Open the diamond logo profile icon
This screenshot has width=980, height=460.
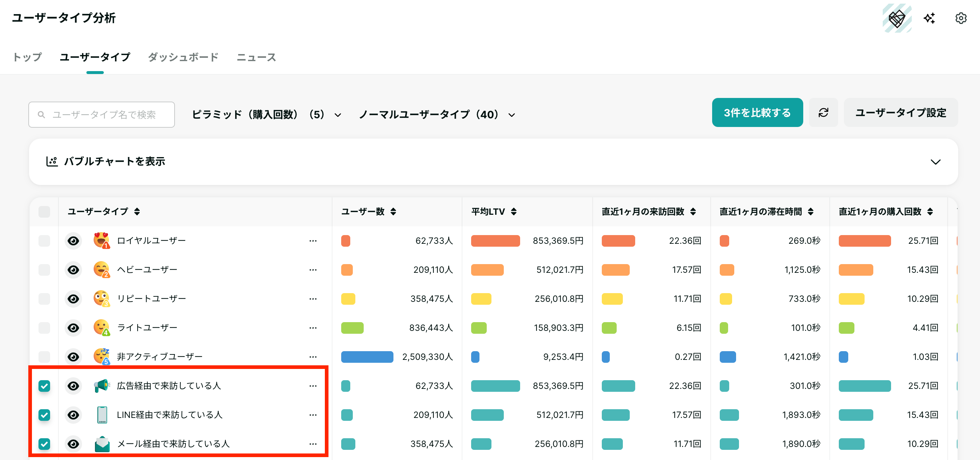897,18
